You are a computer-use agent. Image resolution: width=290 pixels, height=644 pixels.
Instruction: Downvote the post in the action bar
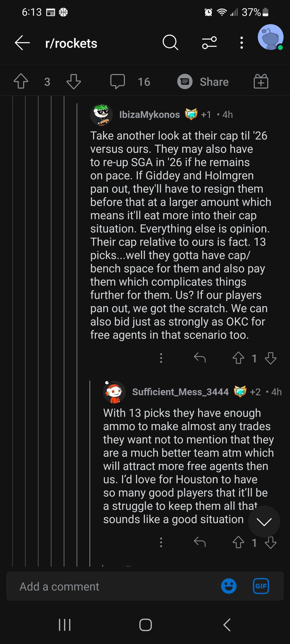click(x=74, y=82)
